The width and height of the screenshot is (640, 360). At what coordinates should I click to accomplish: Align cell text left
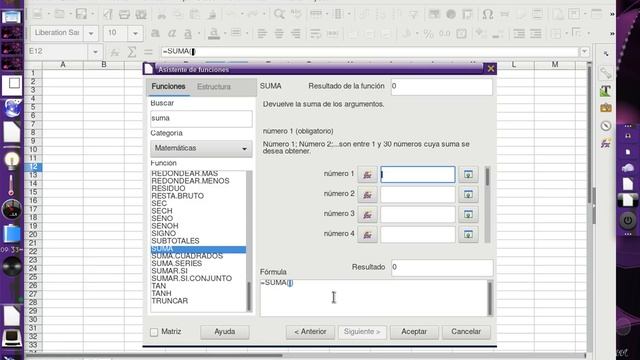tap(262, 33)
